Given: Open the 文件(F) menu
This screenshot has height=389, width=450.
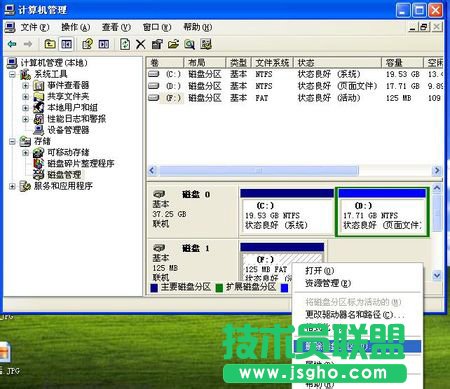Looking at the screenshot, I should pyautogui.click(x=35, y=27).
